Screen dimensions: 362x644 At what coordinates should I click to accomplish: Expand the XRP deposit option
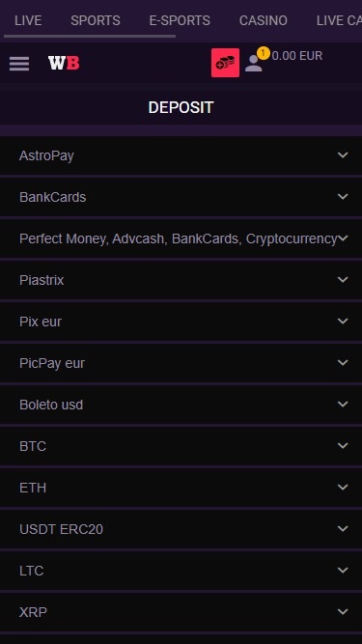tap(181, 612)
